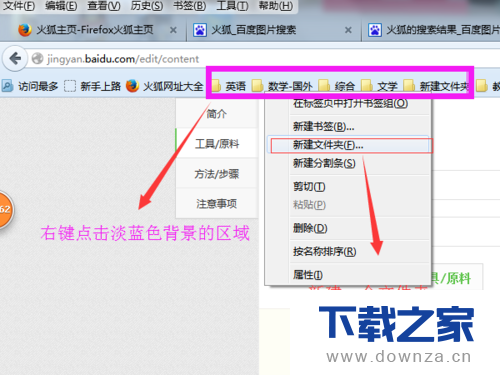
Task: Open 属性(I) from context menu
Action: point(348,275)
